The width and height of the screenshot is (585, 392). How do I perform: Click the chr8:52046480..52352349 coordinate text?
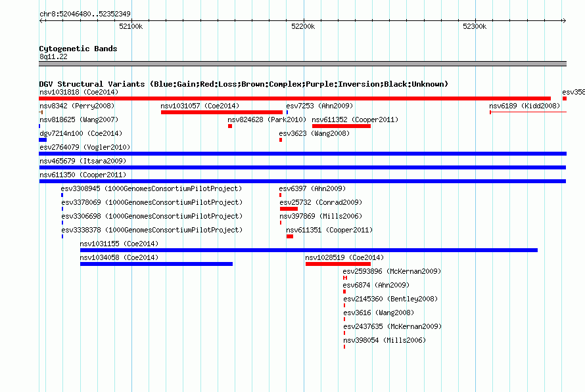(x=85, y=14)
